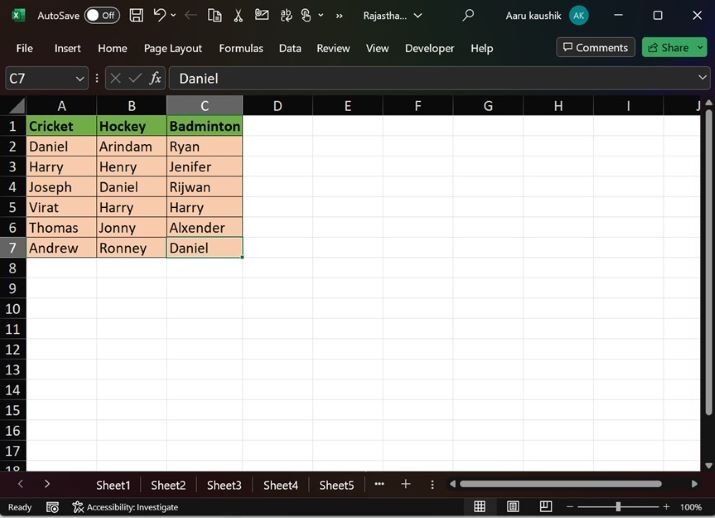Click the Select All corner triangle
The image size is (715, 518).
[x=17, y=106]
